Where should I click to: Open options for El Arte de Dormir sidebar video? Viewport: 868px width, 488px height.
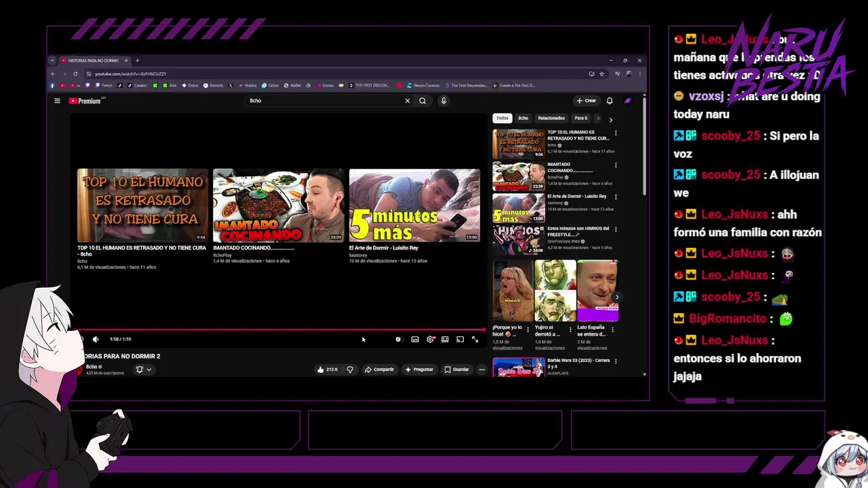(x=616, y=197)
